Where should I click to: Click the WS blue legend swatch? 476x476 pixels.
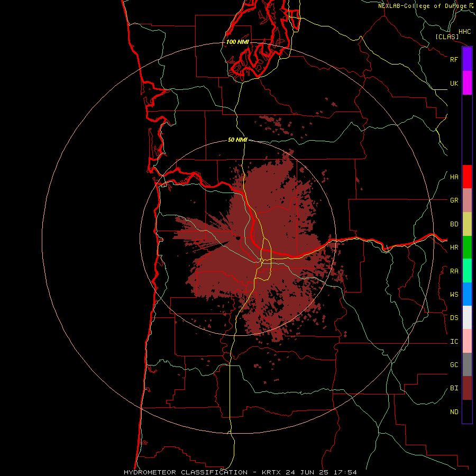click(467, 294)
